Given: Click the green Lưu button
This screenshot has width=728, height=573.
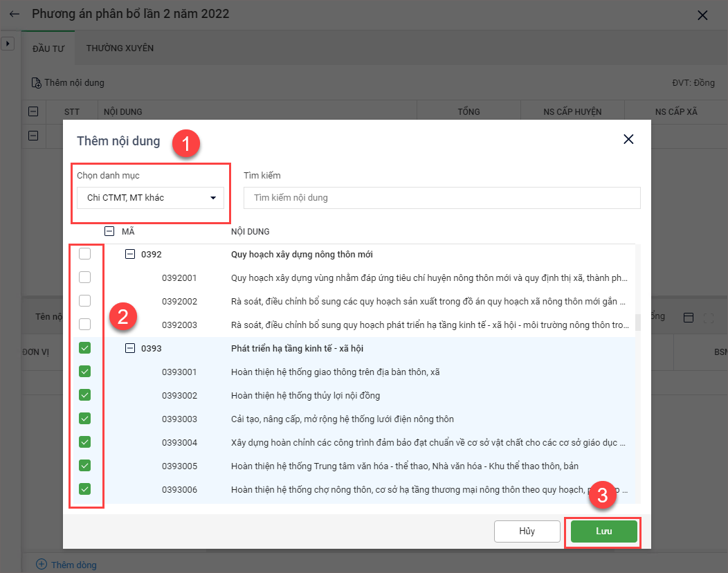Looking at the screenshot, I should coord(603,531).
